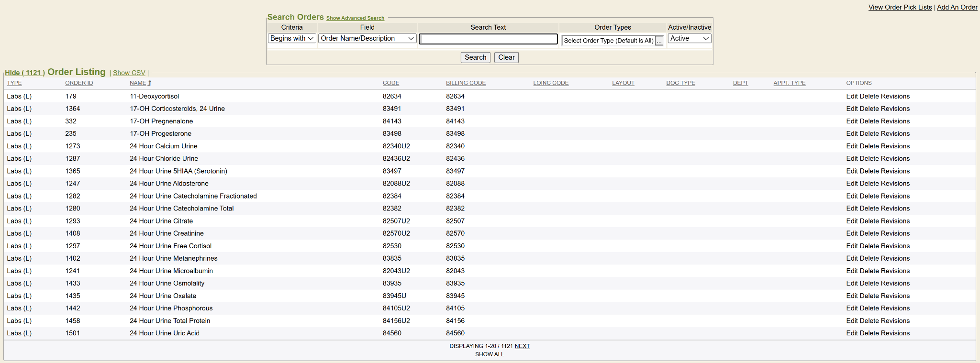Click SHOW ALL orders link

coord(490,354)
